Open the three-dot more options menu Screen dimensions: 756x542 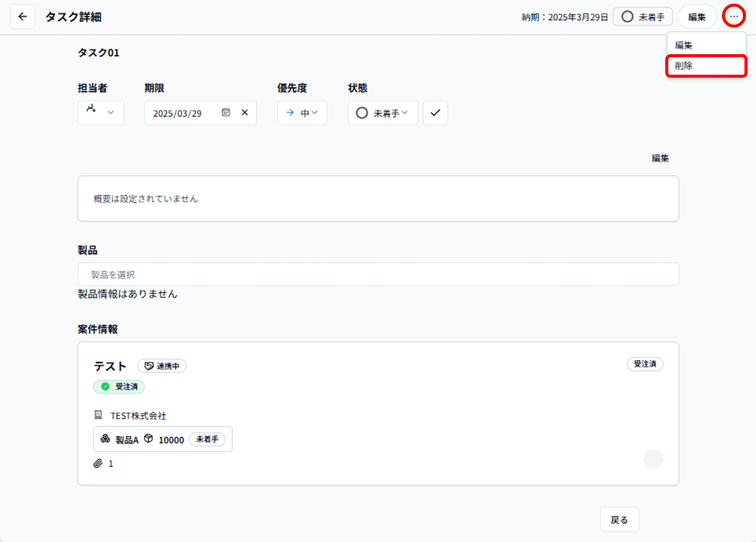click(733, 17)
